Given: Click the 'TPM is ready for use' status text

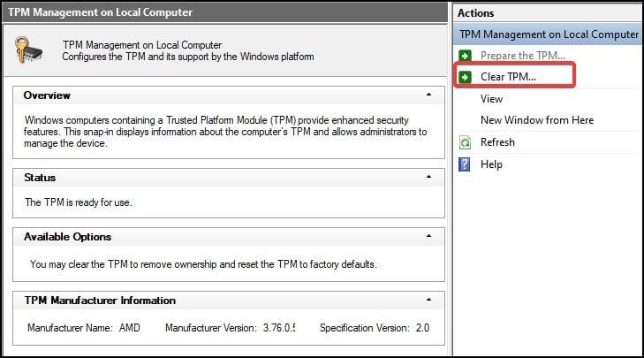Looking at the screenshot, I should click(78, 202).
